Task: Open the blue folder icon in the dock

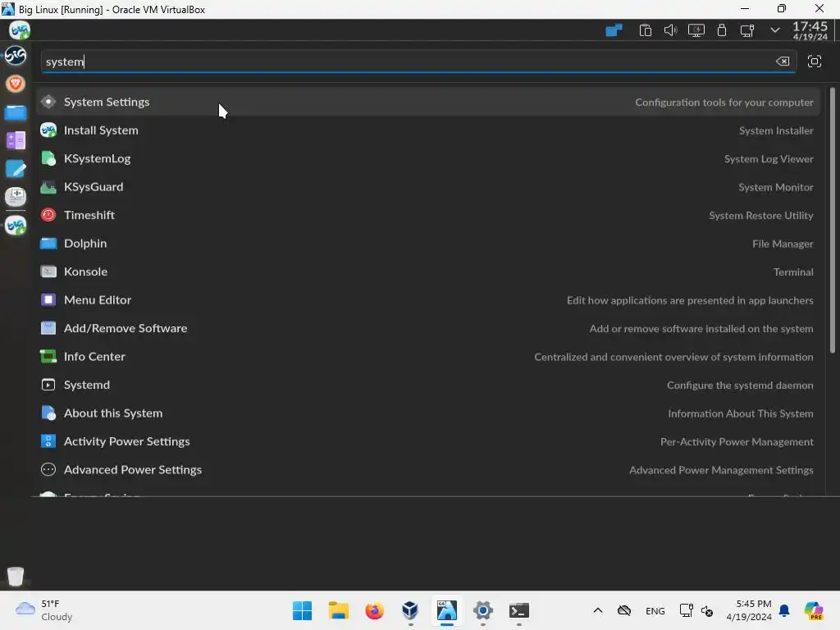Action: point(16,112)
